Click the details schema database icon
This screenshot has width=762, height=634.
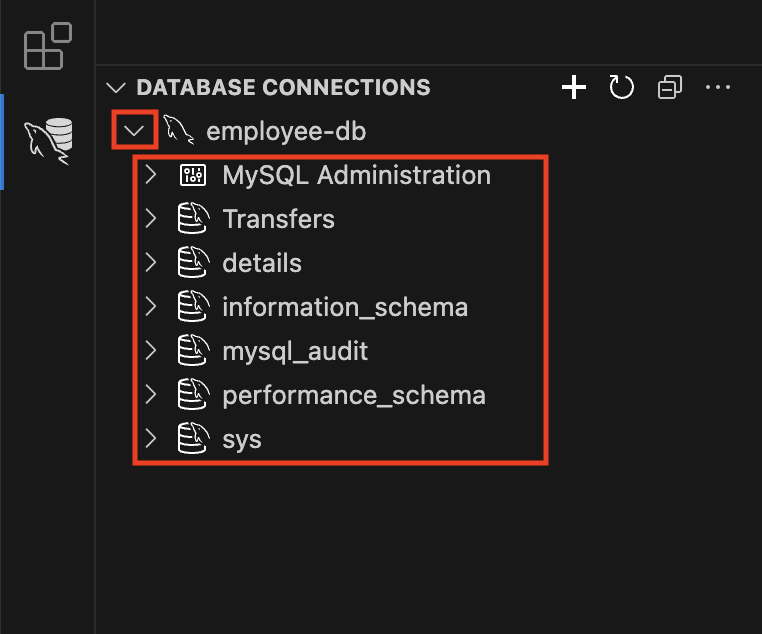click(193, 263)
